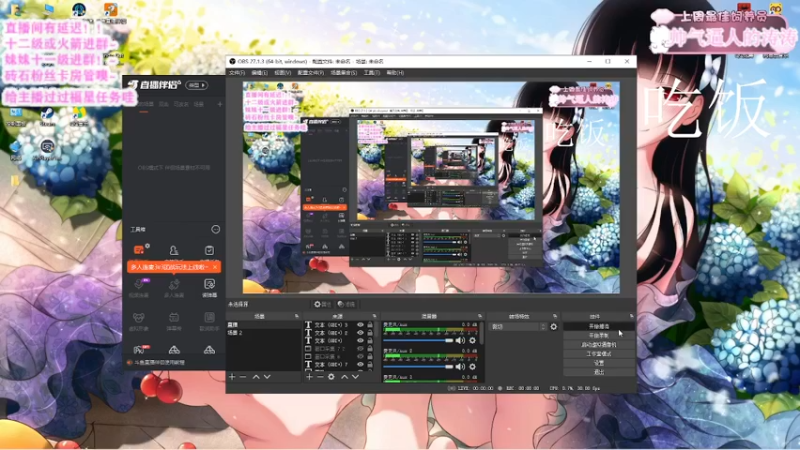Mute the 麦克风/Aux 2 channel with its speaker icon
This screenshot has width=800, height=450.
click(x=460, y=366)
